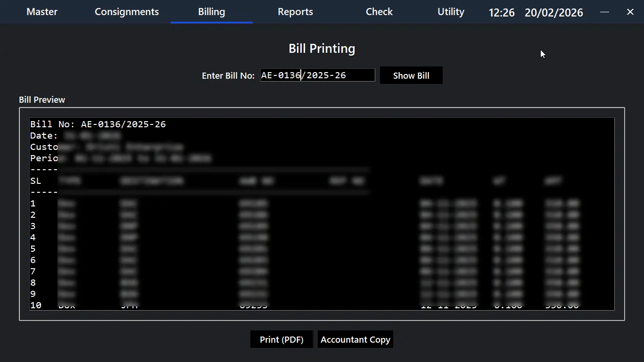Select row 5 in the bill preview
644x362 pixels.
33,249
